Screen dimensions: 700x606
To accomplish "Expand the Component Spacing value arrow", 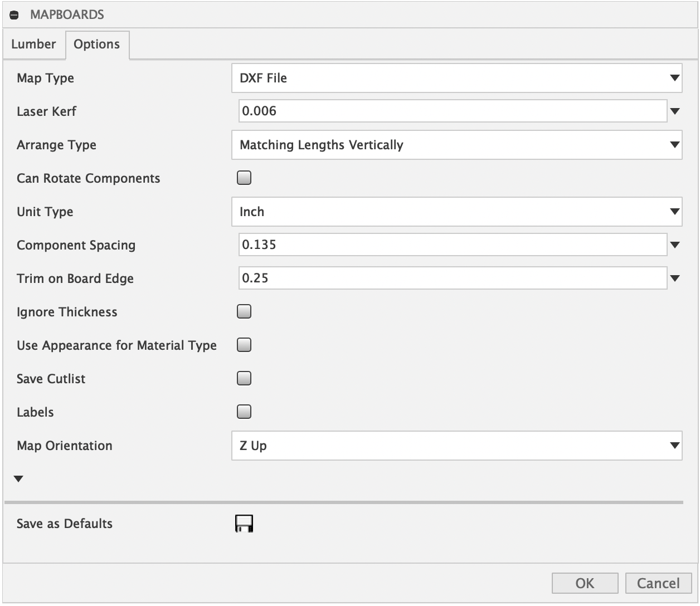I will point(675,245).
